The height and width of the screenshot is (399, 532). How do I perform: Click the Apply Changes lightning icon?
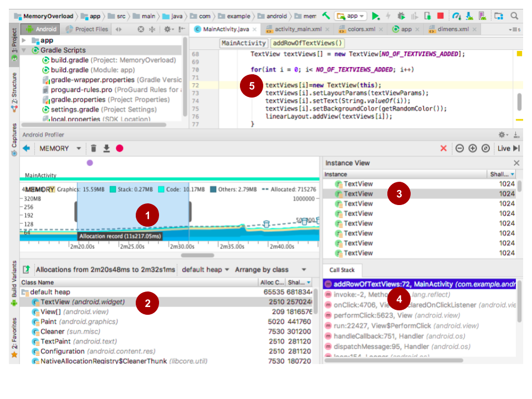click(x=388, y=16)
